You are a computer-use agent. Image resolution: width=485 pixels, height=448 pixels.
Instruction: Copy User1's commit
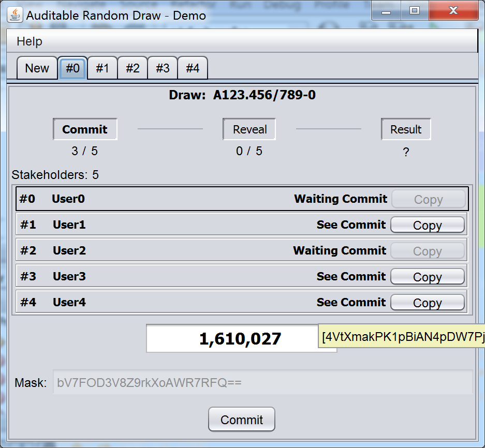(x=428, y=225)
